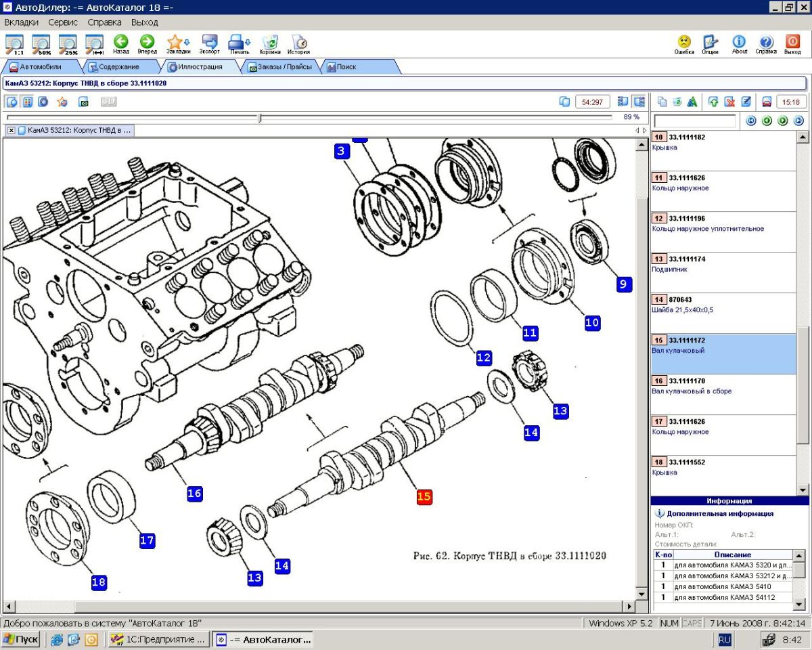Go to next part with green button
812x650 pixels.
(783, 121)
